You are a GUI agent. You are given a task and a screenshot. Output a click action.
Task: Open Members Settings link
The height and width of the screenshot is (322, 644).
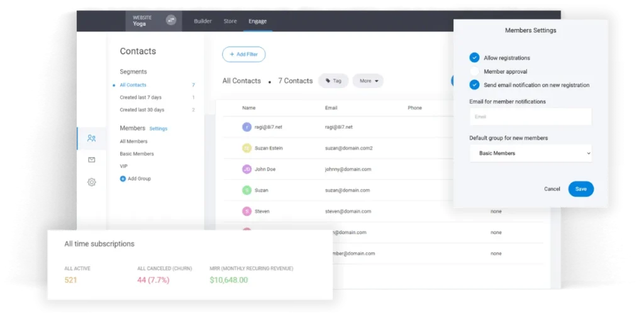(x=158, y=129)
